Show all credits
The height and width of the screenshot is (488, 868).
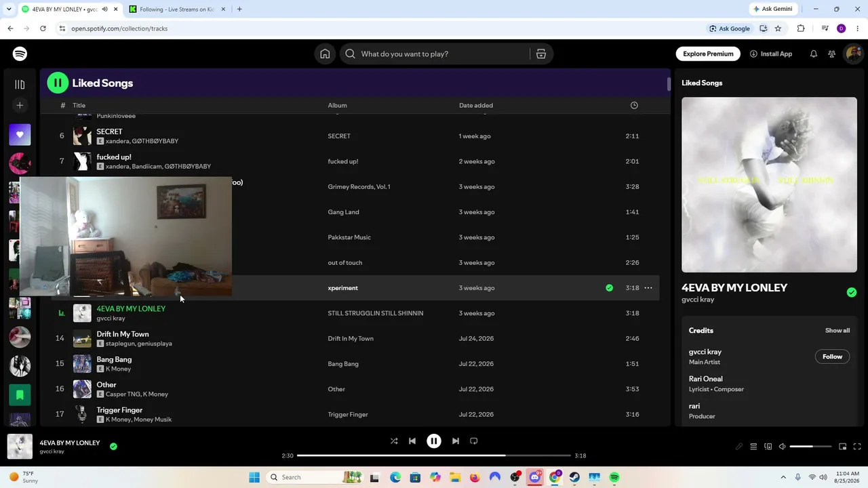837,331
